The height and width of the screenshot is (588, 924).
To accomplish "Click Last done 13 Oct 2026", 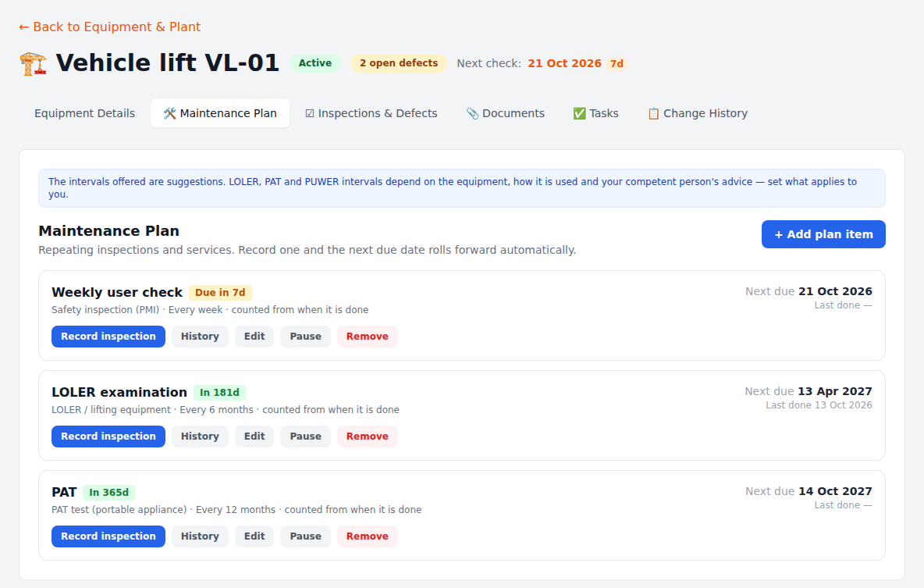I will (x=819, y=405).
